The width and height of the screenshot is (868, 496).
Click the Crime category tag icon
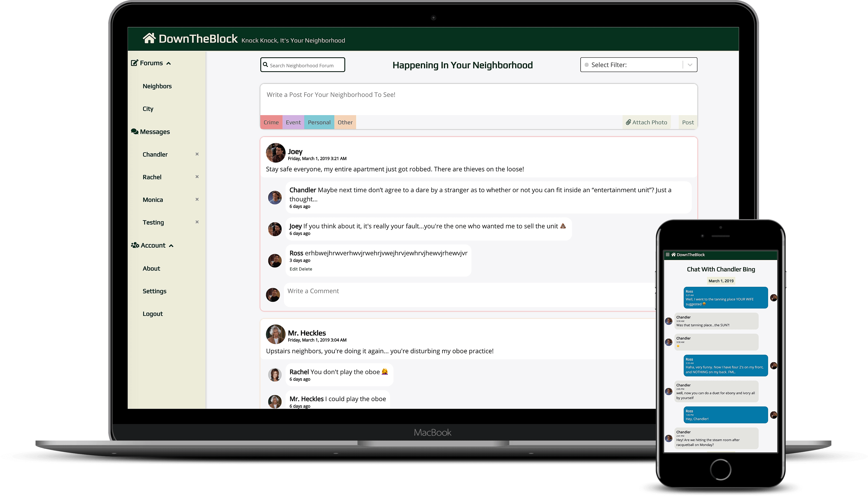point(271,122)
